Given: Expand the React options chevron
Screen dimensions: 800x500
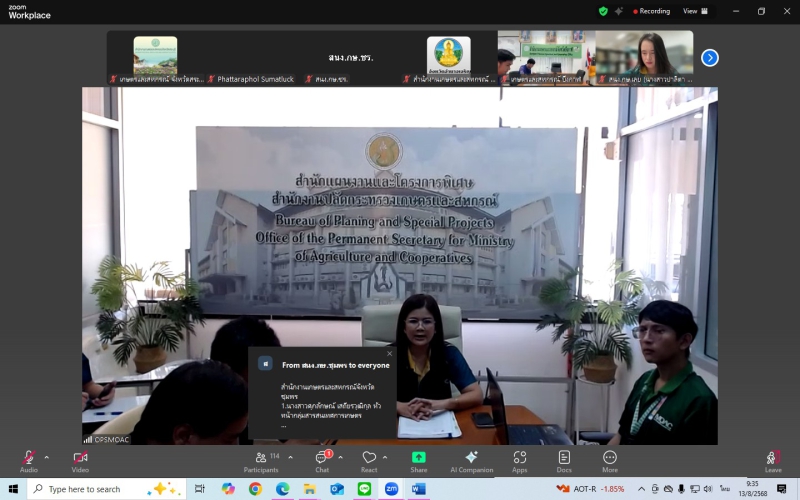Looking at the screenshot, I should (385, 457).
